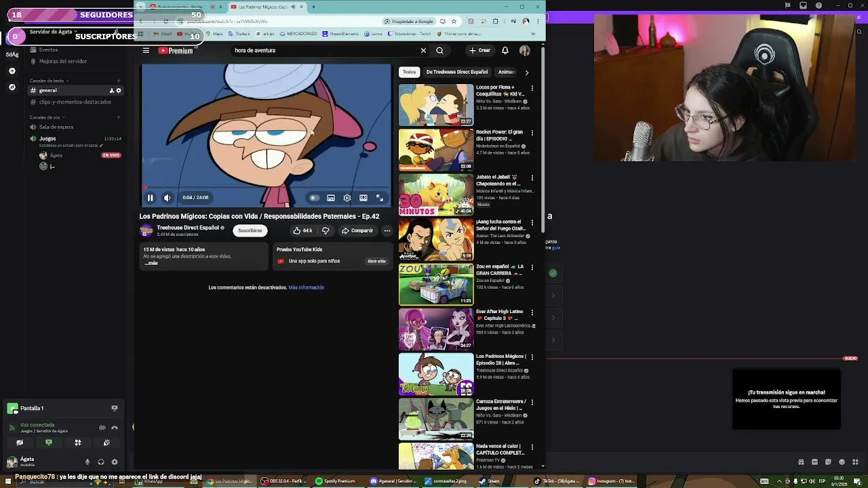Create a text channel with the plus icon
Image resolution: width=868 pixels, height=488 pixels.
(x=119, y=81)
